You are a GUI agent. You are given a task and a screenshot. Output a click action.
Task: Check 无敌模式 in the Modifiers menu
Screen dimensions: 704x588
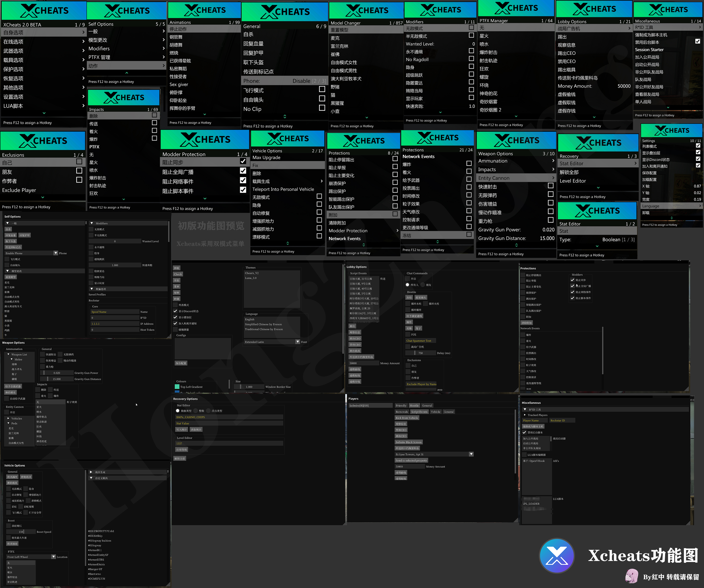(x=471, y=28)
